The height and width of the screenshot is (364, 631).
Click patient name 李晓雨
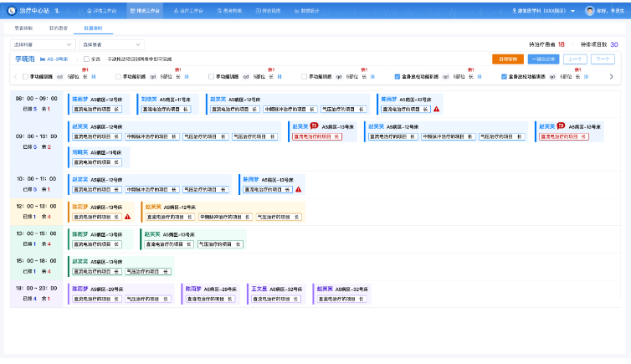click(x=25, y=59)
